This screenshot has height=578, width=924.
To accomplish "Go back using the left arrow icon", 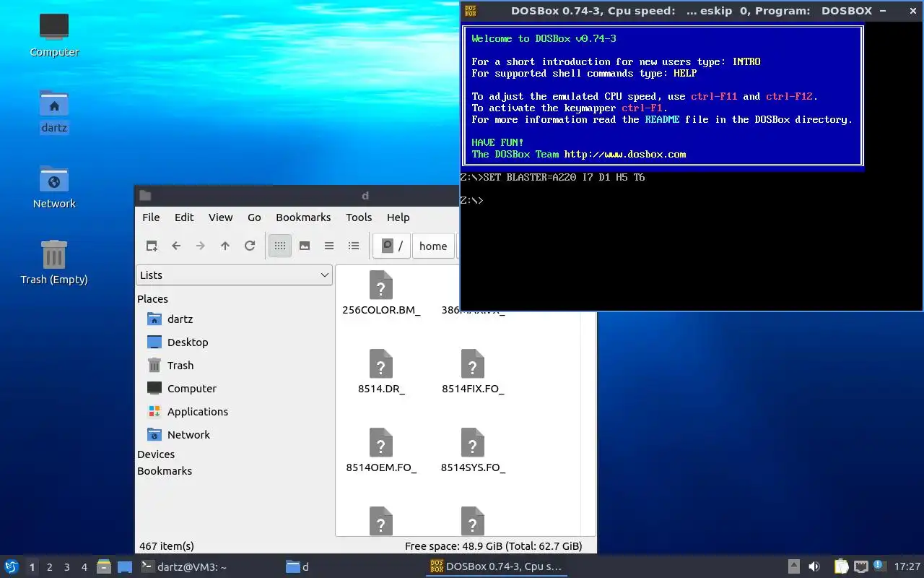I will 176,246.
